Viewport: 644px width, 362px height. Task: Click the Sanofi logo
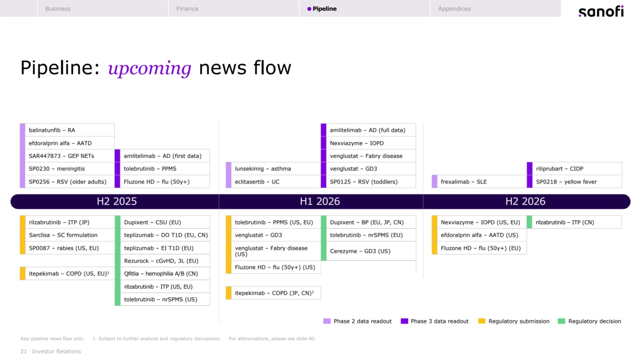601,11
